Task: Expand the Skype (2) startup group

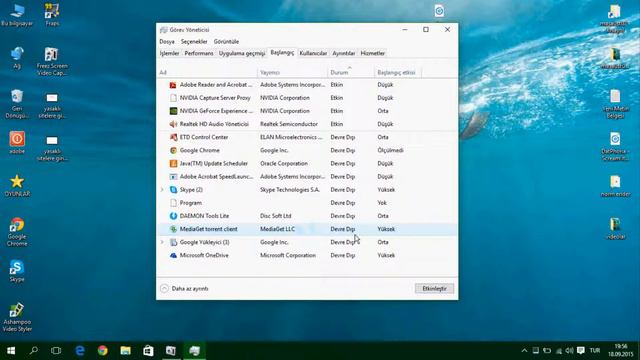Action: click(162, 190)
